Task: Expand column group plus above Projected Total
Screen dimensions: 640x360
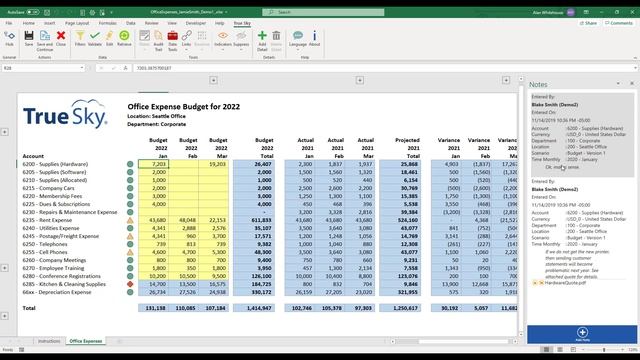Action: tap(360, 80)
